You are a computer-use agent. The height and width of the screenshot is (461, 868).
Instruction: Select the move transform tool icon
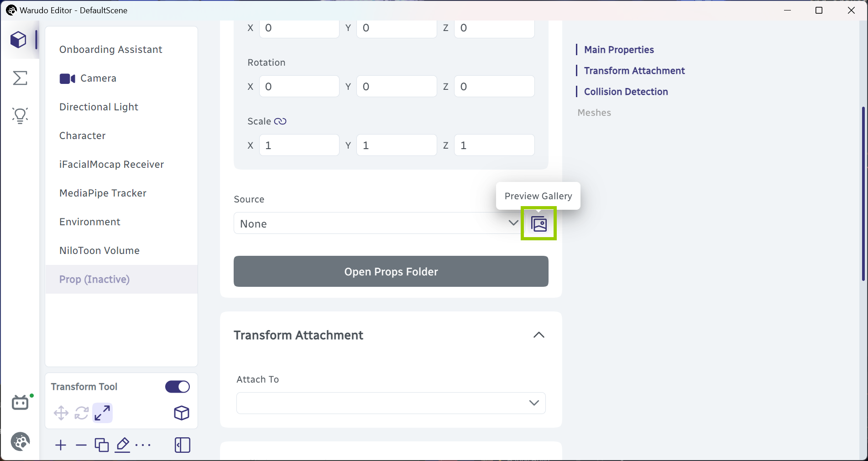click(x=61, y=413)
